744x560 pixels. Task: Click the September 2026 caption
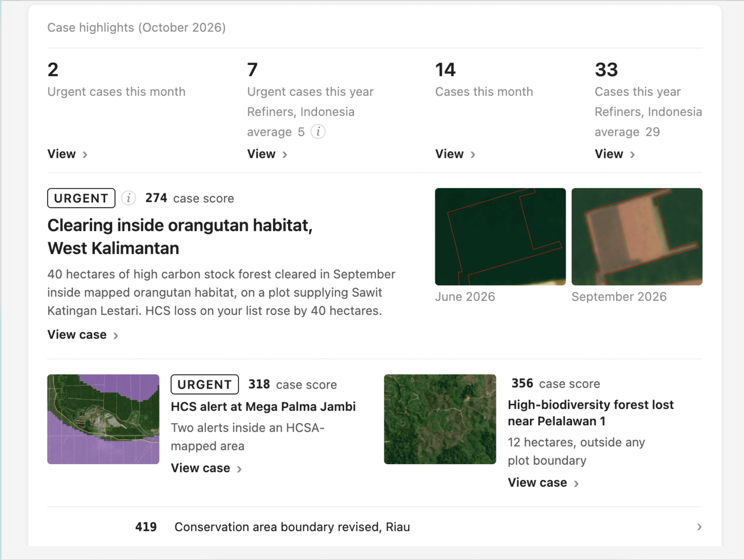[619, 297]
